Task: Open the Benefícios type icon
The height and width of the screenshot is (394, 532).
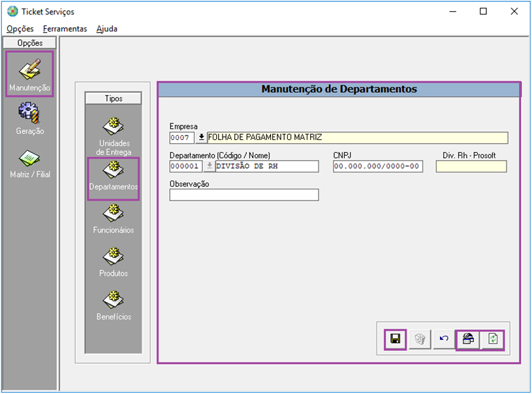Action: coord(114,299)
